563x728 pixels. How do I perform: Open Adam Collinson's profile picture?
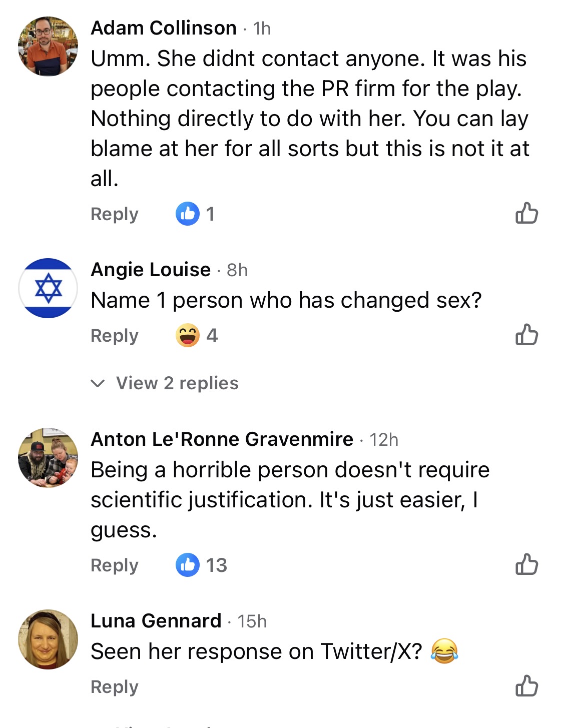48,47
